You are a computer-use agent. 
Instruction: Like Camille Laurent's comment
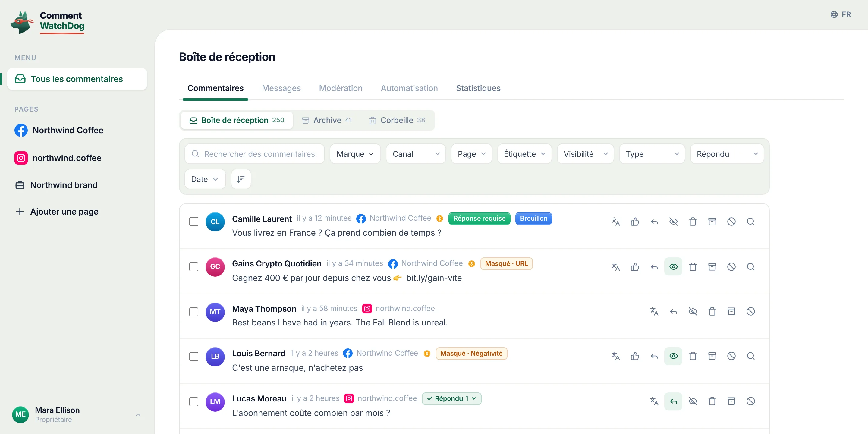click(635, 222)
